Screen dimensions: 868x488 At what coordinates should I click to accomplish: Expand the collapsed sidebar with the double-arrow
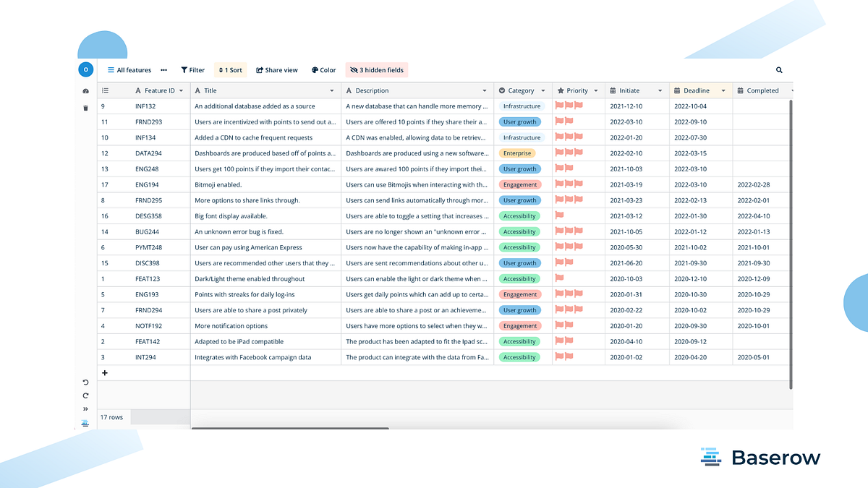[x=85, y=408]
